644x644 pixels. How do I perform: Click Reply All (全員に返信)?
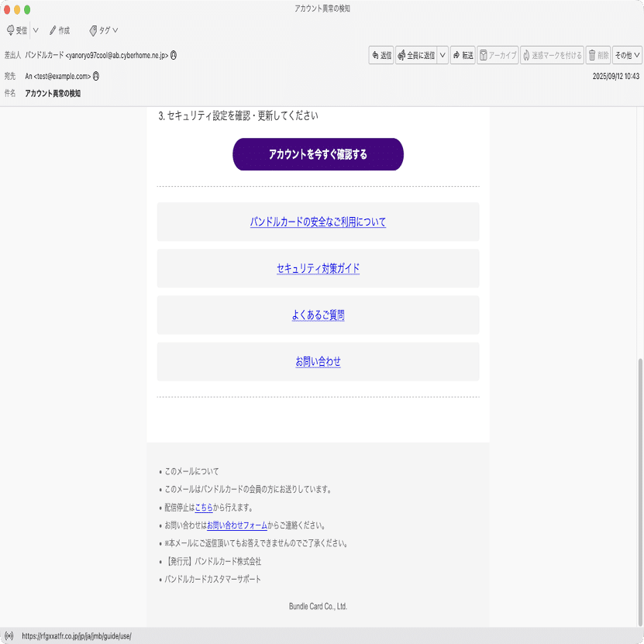416,55
